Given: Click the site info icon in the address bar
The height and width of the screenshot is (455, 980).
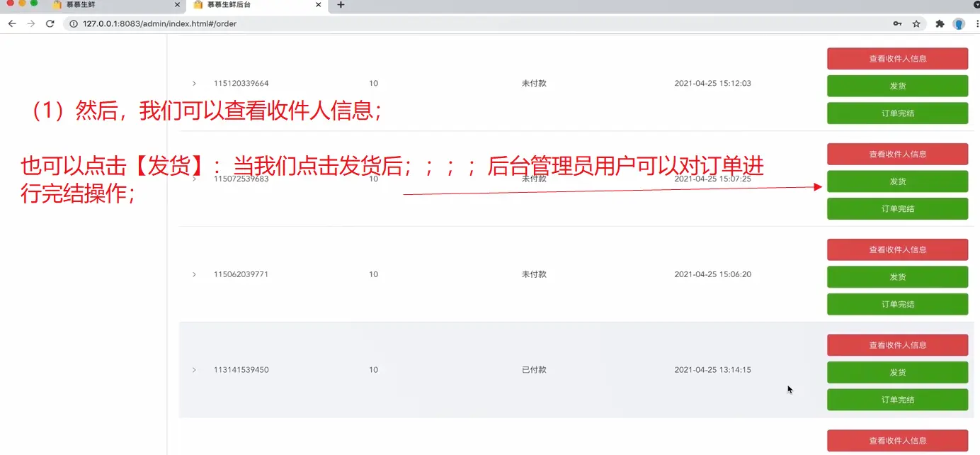Looking at the screenshot, I should point(74,23).
